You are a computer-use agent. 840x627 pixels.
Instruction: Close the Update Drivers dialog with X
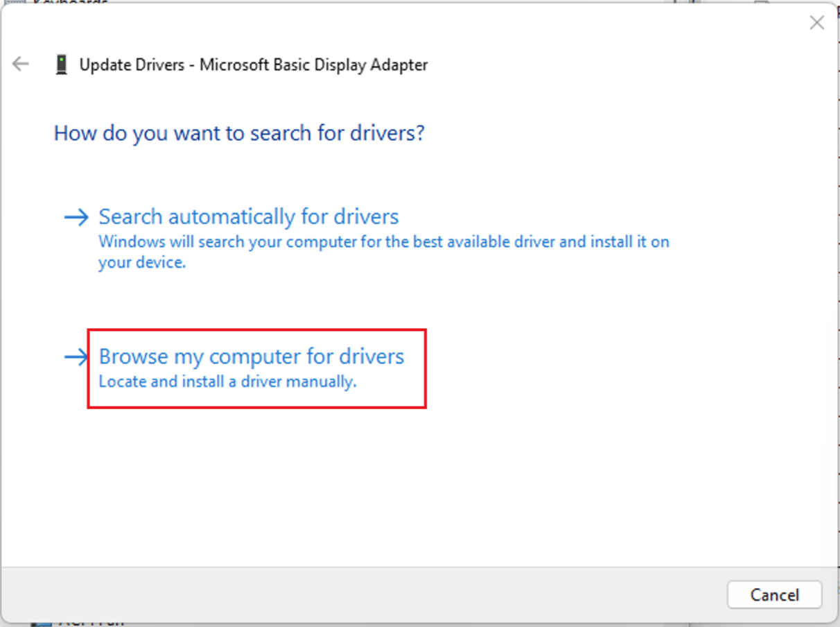[817, 23]
